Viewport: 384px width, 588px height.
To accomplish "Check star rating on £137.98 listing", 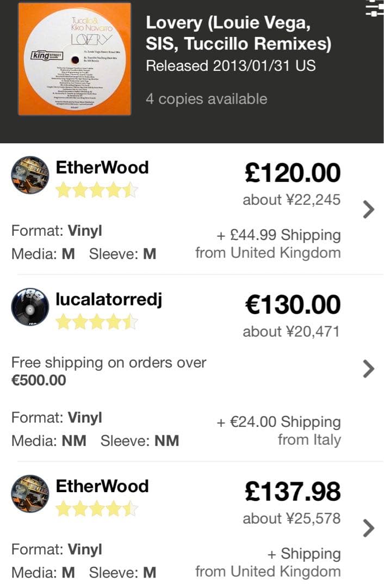I will click(x=97, y=509).
